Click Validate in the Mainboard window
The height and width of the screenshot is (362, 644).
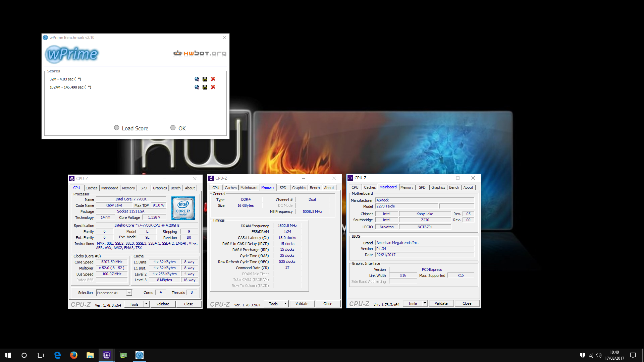(x=441, y=303)
